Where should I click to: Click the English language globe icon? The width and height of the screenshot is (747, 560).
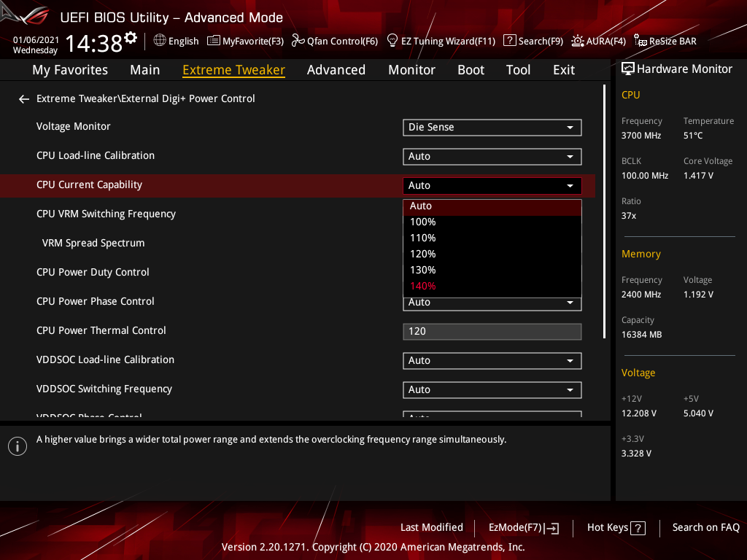pos(160,41)
